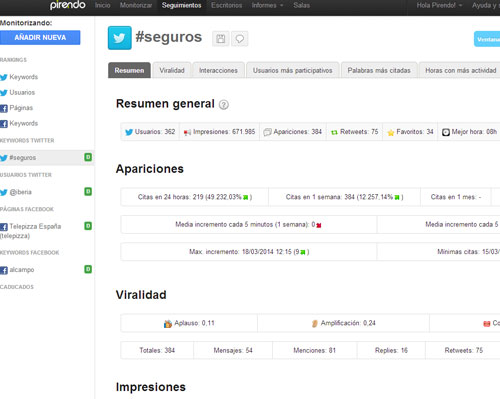Screen dimensions: 500x399
Task: Click the red arrow in Media incremento
Action: click(x=319, y=225)
